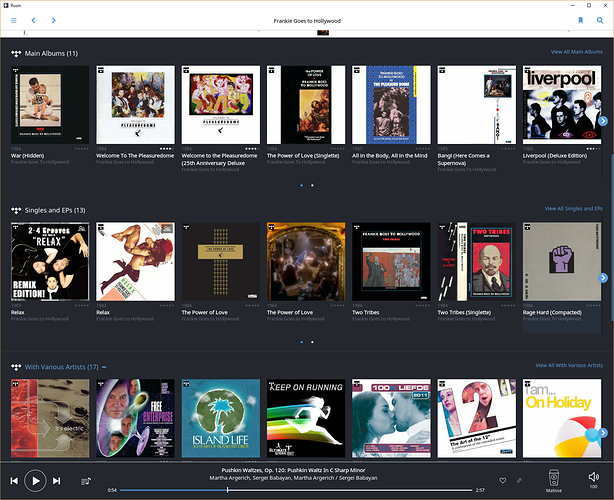Viewport: 614px width, 500px height.
Task: Open Welcome To The Pleasuredome 1984 album cover
Action: [135, 105]
